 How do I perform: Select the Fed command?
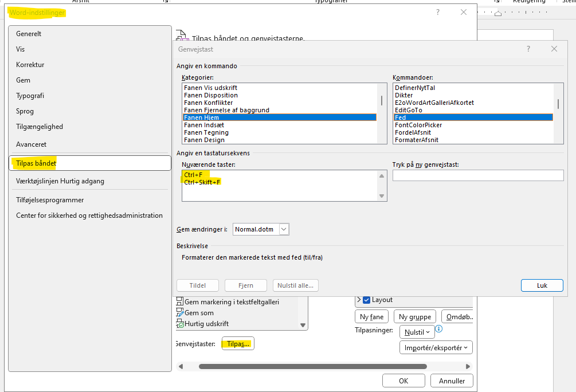(x=473, y=117)
